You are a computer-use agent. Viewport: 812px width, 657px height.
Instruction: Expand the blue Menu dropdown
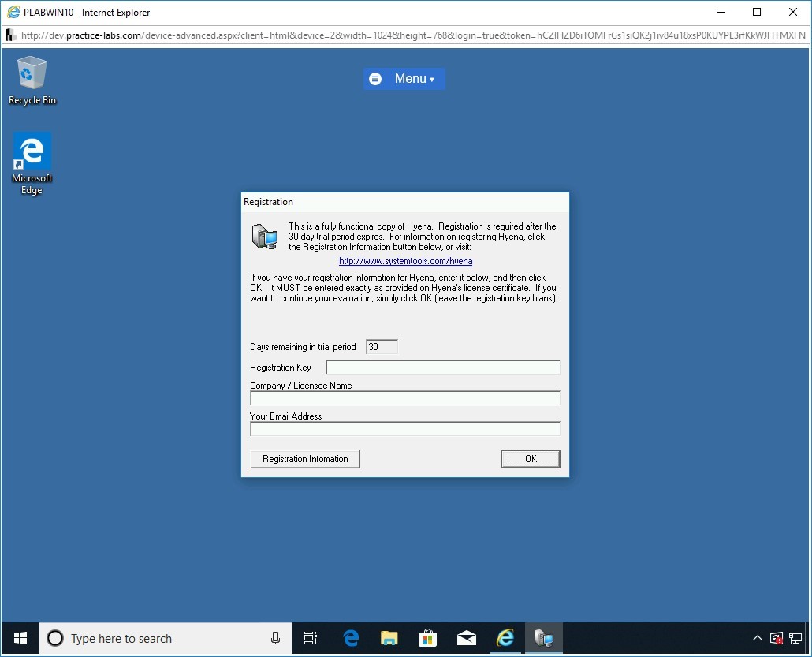point(404,79)
